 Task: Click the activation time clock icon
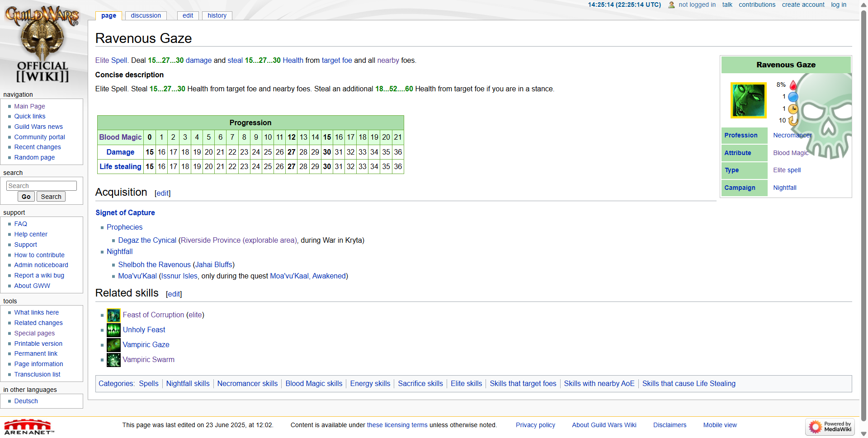coord(793,109)
